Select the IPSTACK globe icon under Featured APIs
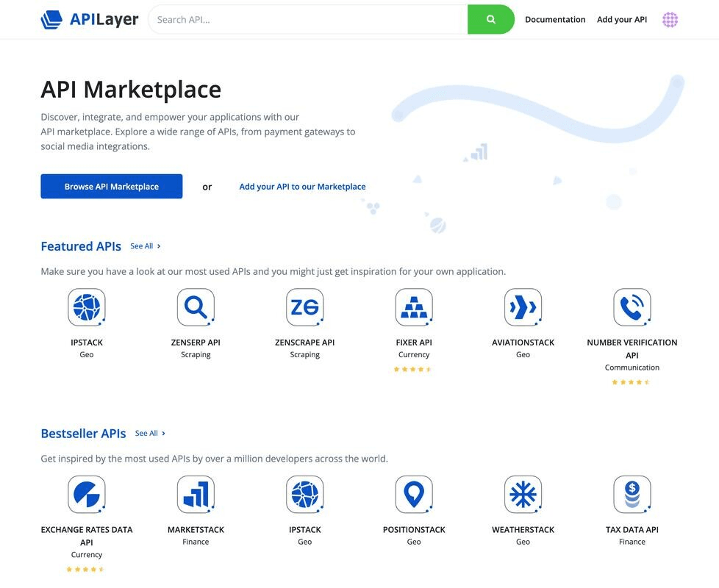The image size is (719, 588). coord(86,309)
